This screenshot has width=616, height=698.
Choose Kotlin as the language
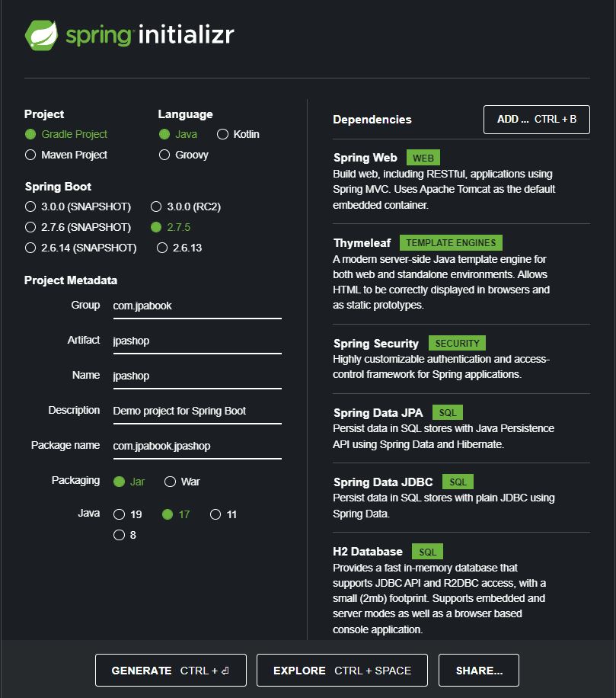[222, 134]
